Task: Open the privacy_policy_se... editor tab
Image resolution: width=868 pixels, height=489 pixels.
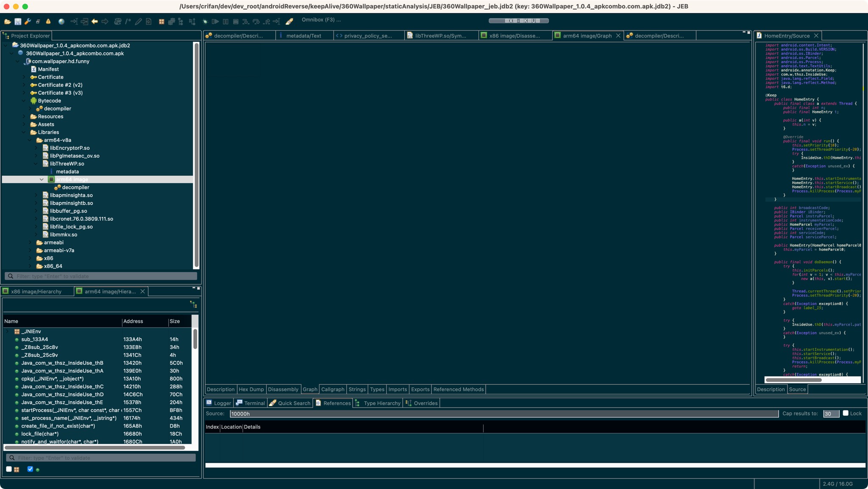Action: pos(368,36)
